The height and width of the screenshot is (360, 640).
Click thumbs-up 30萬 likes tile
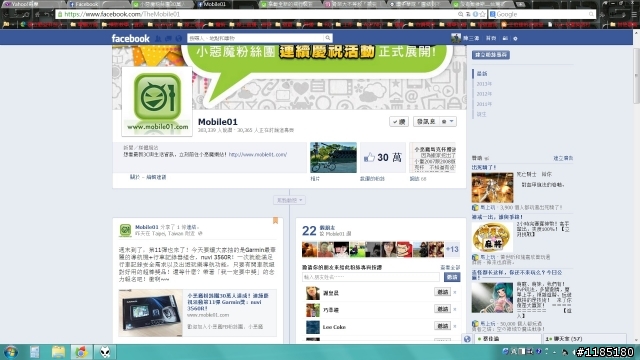[382, 158]
